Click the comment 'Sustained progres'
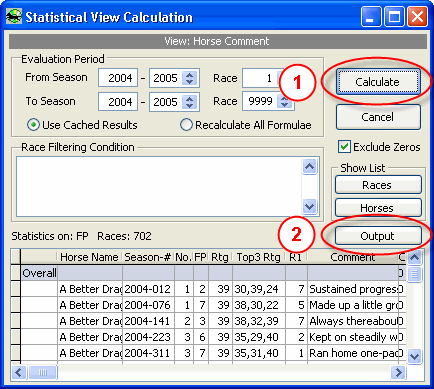Image resolution: width=434 pixels, height=389 pixels. pyautogui.click(x=353, y=289)
